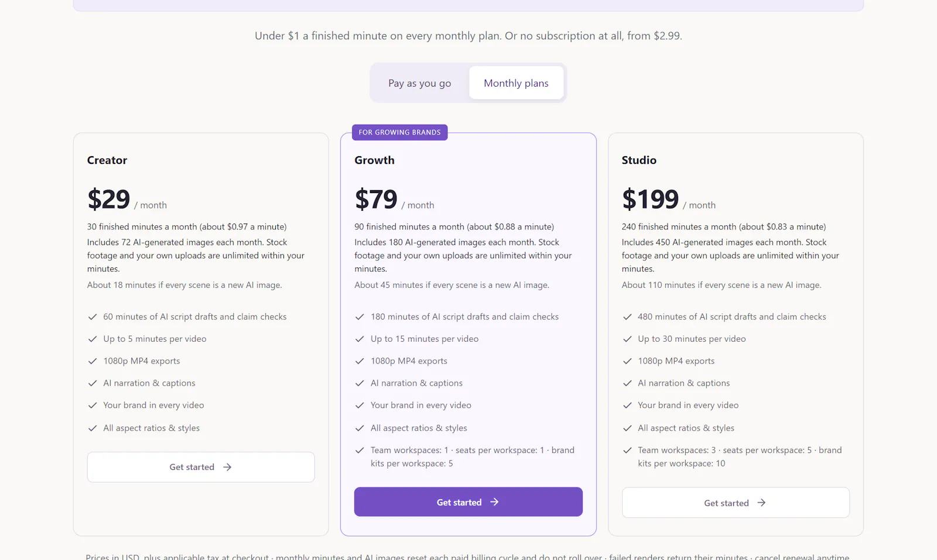This screenshot has height=560, width=937.
Task: Click the checkmark beside 480 minutes of AI script drafts
Action: click(627, 317)
